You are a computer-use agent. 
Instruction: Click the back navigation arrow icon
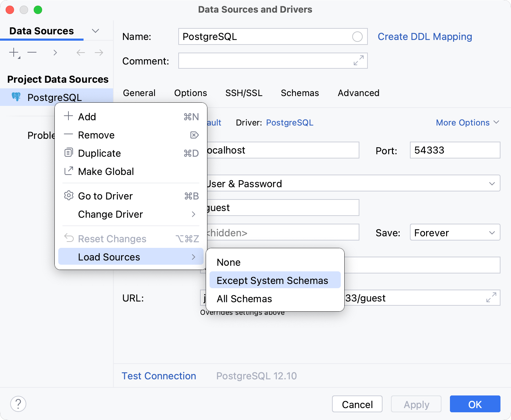80,53
